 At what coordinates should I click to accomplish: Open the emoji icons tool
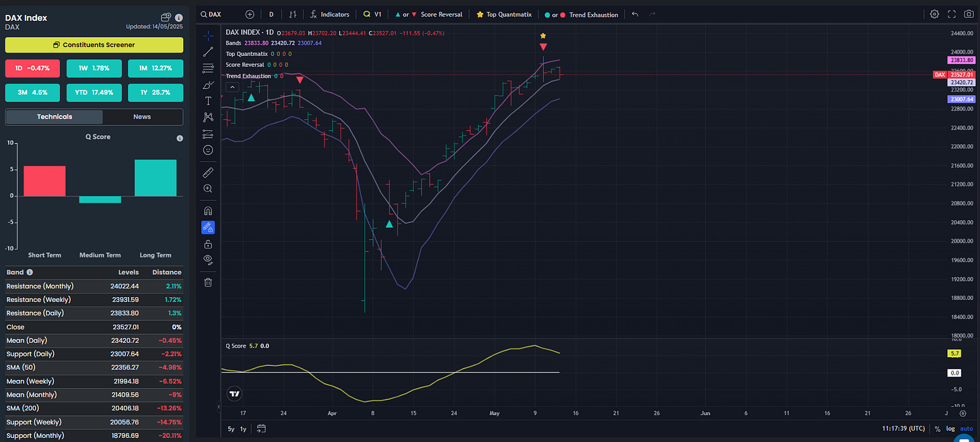pyautogui.click(x=208, y=150)
